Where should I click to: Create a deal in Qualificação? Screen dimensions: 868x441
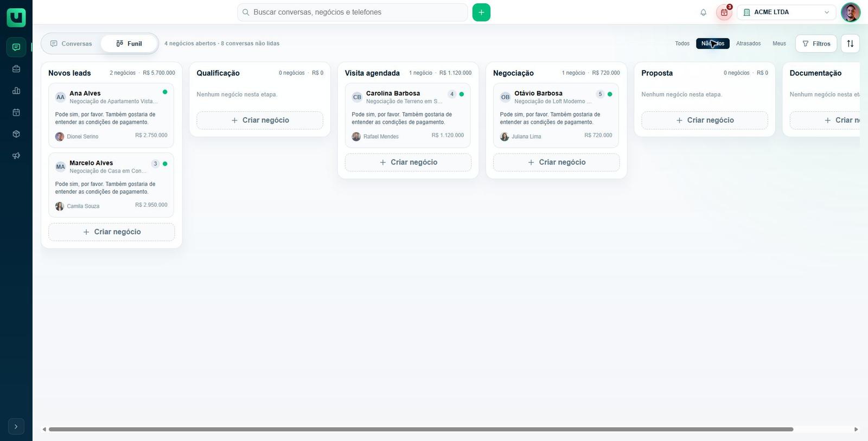tap(260, 120)
